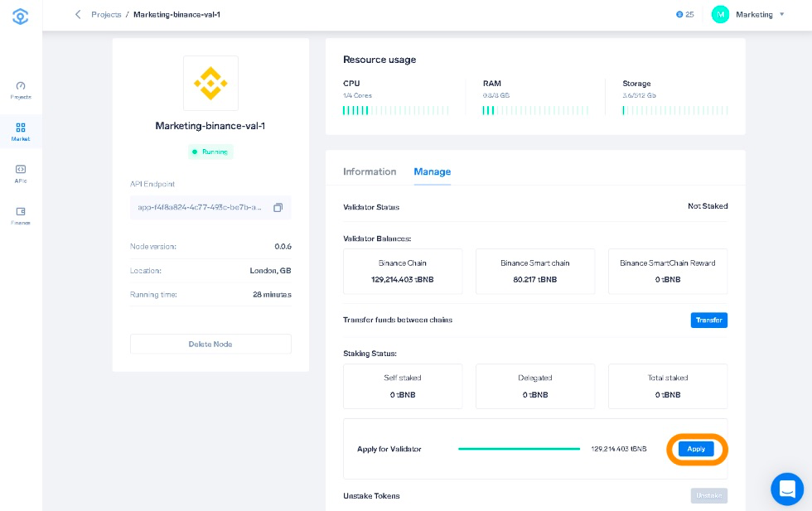Click the Storage usage bar

click(x=675, y=110)
